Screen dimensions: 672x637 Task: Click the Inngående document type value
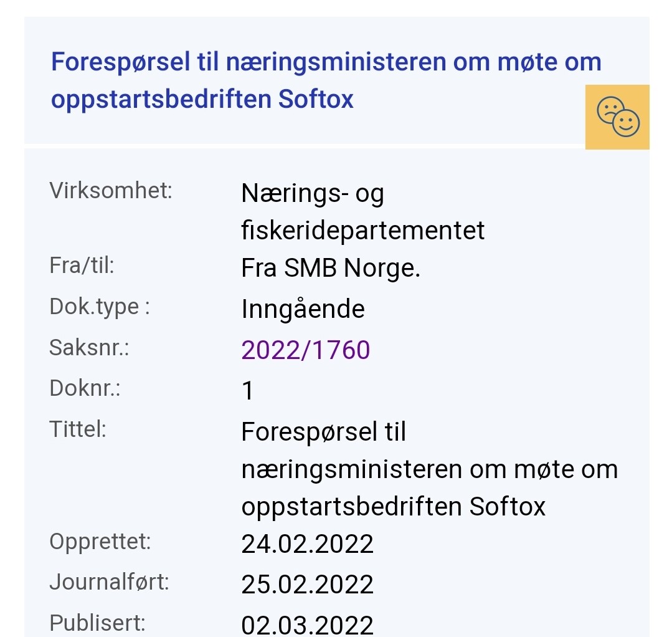pyautogui.click(x=303, y=309)
